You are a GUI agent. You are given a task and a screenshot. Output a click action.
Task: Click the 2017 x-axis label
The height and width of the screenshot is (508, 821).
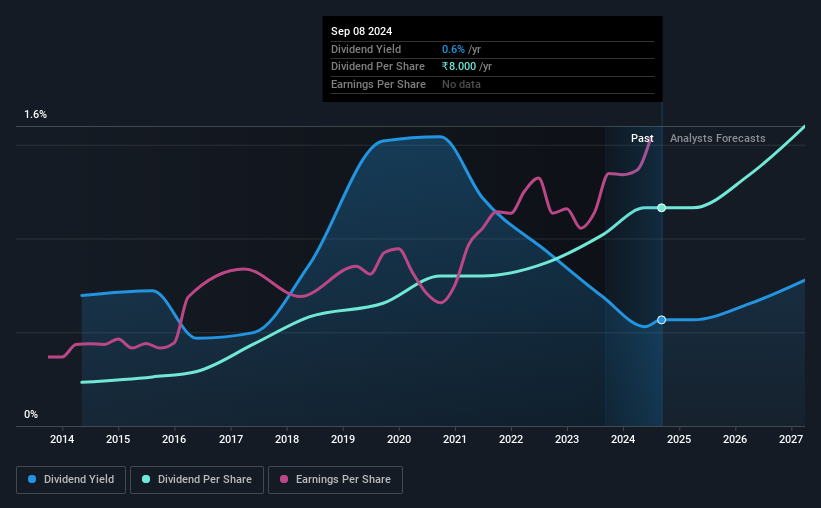230,439
